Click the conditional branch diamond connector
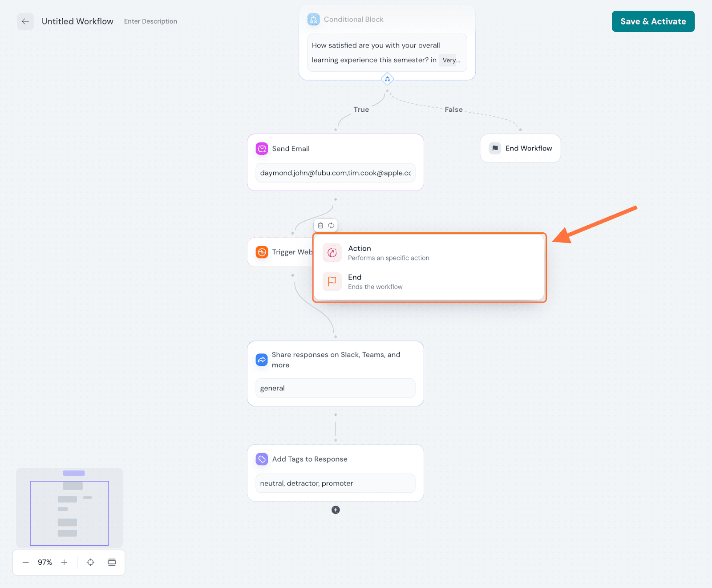 (387, 79)
